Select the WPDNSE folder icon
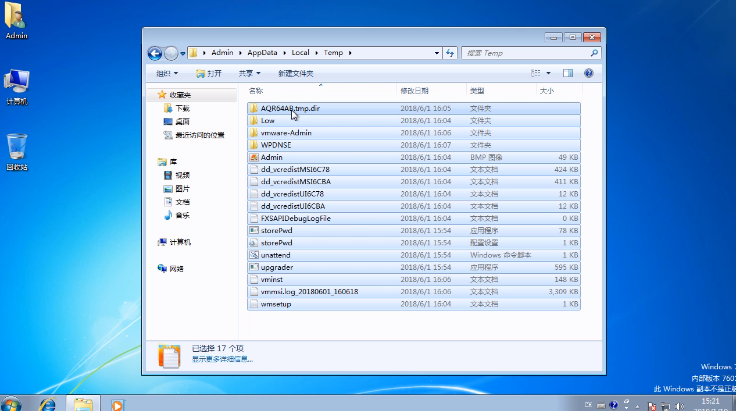The width and height of the screenshot is (736, 411). point(254,145)
